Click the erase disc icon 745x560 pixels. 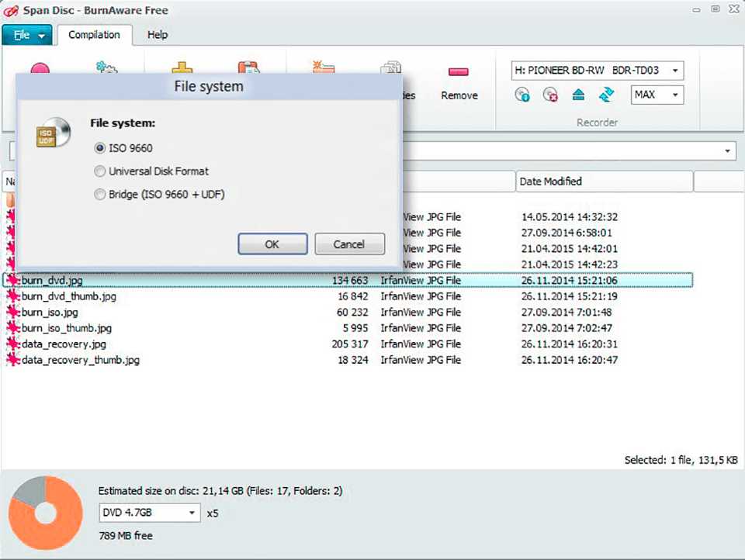(x=550, y=95)
